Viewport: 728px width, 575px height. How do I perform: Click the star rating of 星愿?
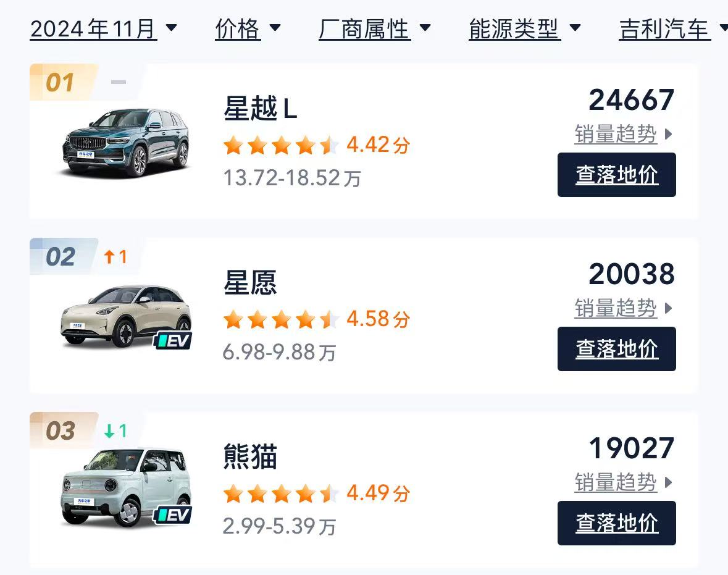click(x=281, y=319)
